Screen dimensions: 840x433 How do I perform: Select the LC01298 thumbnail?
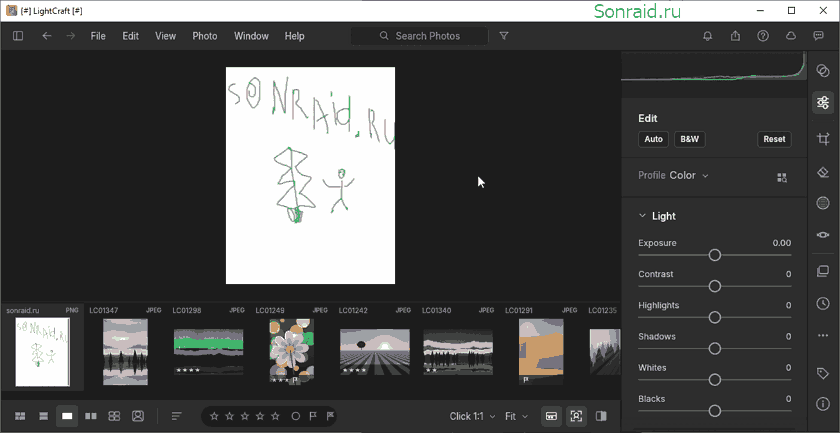(208, 352)
